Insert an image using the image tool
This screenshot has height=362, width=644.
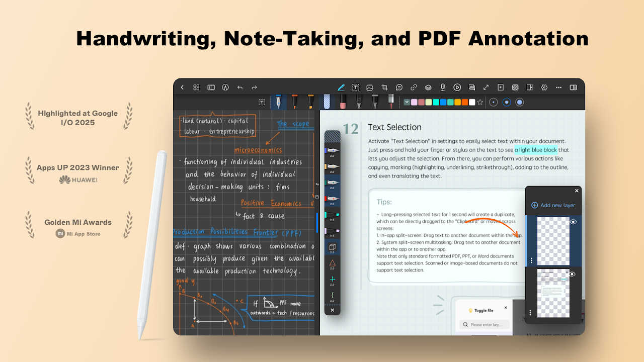370,87
